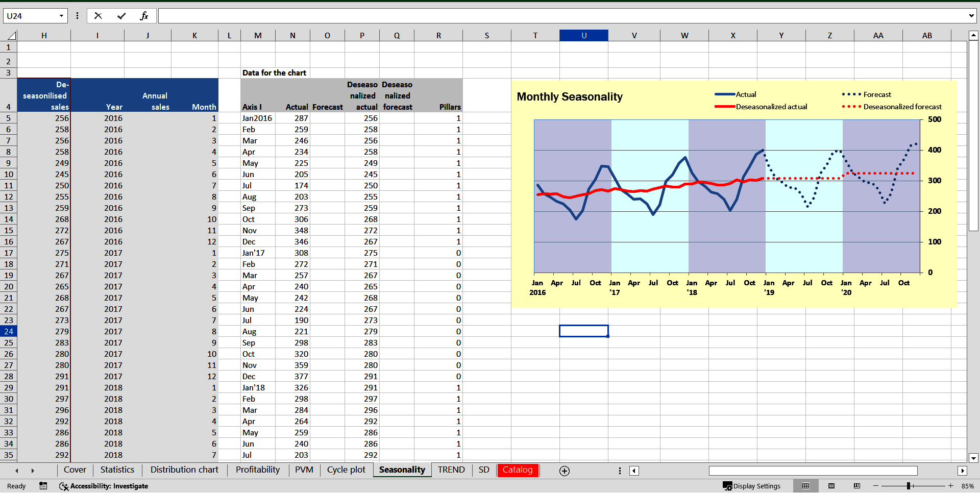Open Insert Function fx dialog
The height and width of the screenshot is (493, 980).
coord(144,16)
